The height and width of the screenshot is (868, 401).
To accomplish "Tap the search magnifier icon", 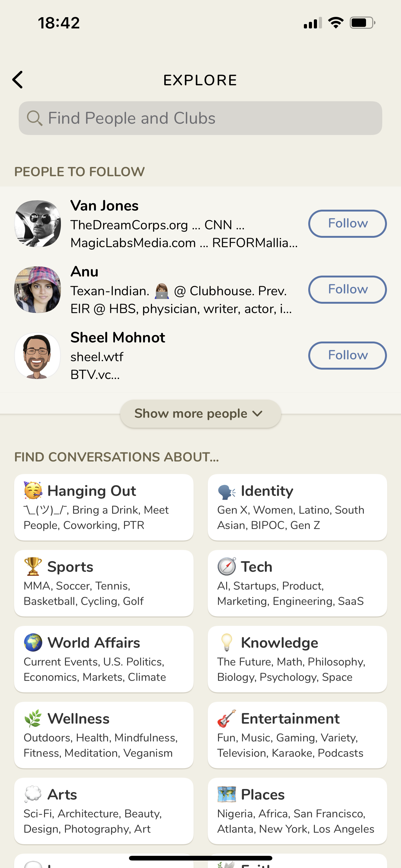I will point(34,118).
